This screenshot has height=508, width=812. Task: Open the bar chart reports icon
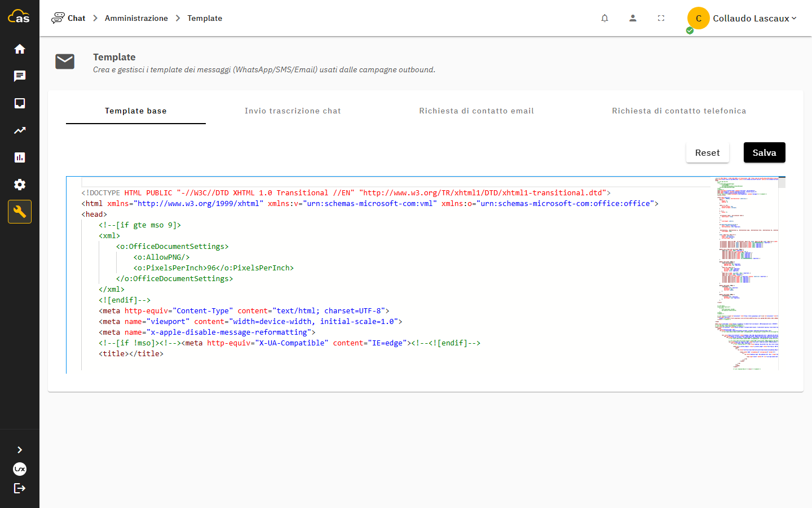(20, 157)
